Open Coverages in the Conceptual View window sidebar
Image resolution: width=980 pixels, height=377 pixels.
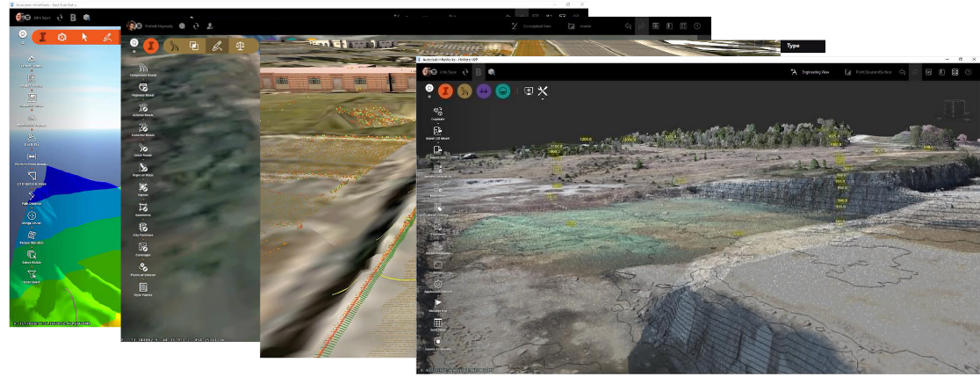[x=142, y=250]
